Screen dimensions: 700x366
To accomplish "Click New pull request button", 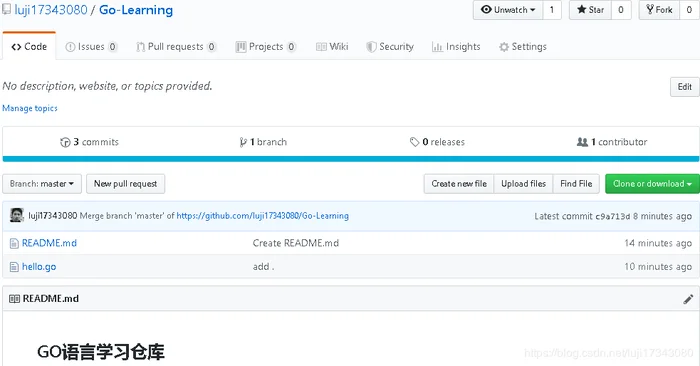I will [125, 184].
